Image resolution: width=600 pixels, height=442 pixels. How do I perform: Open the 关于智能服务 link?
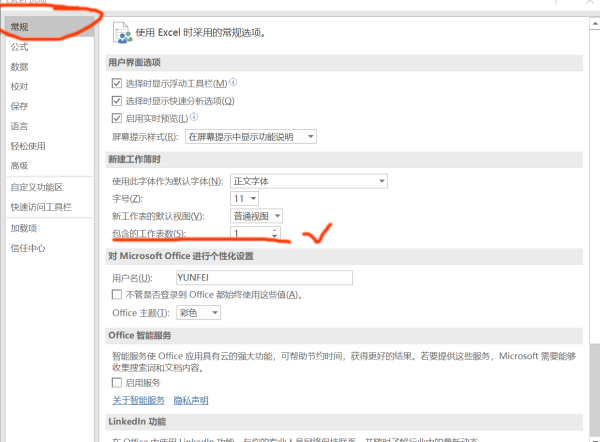point(139,401)
